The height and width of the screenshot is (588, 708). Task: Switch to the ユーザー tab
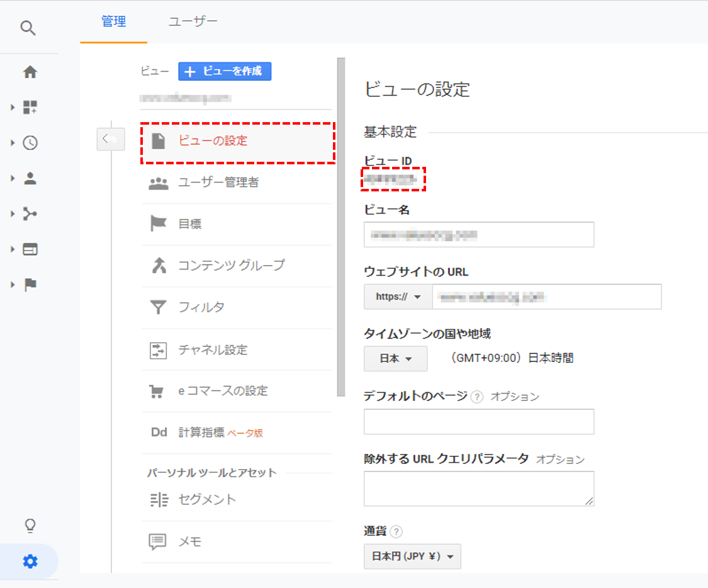193,21
